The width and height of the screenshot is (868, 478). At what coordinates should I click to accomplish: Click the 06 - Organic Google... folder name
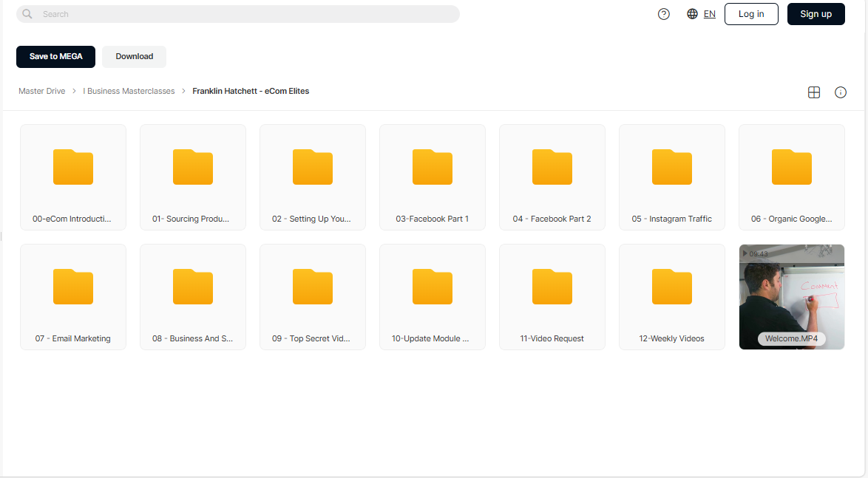tap(792, 219)
